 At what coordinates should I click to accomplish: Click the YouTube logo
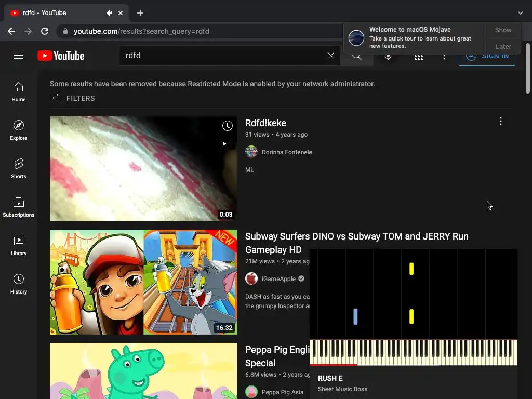[61, 56]
